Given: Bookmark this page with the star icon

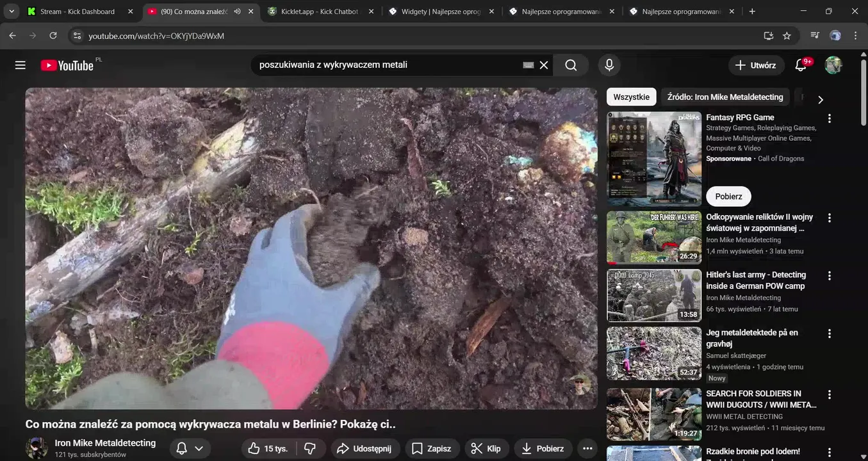Looking at the screenshot, I should coord(787,36).
